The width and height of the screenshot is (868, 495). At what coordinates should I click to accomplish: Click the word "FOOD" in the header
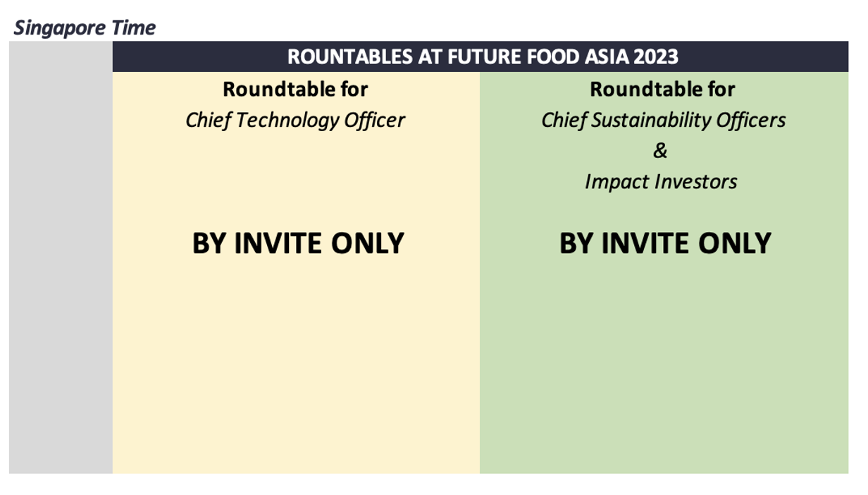tap(552, 57)
